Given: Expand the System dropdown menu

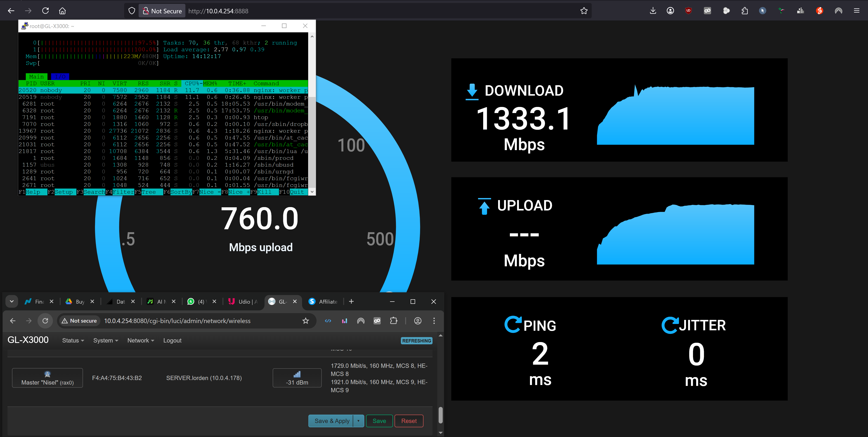Looking at the screenshot, I should 105,341.
